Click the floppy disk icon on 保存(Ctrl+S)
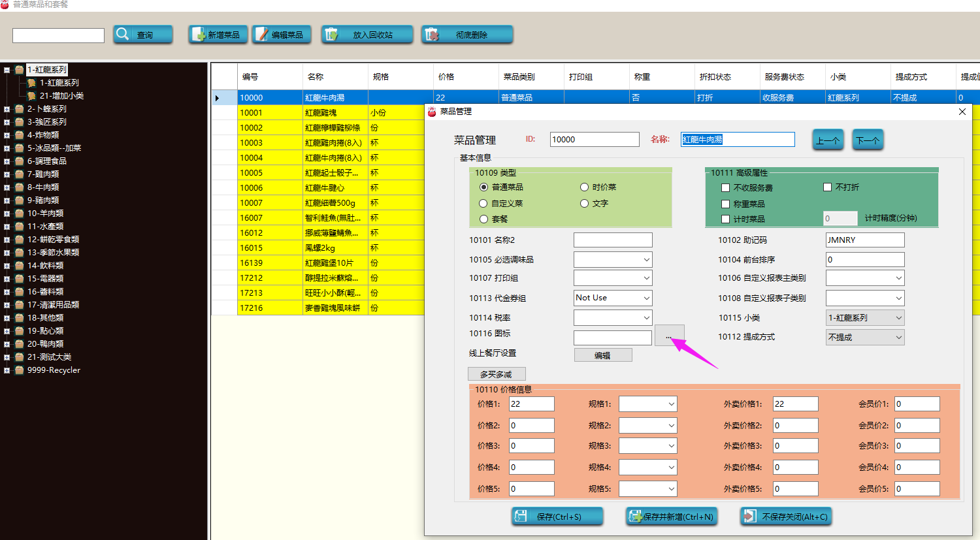980x540 pixels. coord(521,516)
